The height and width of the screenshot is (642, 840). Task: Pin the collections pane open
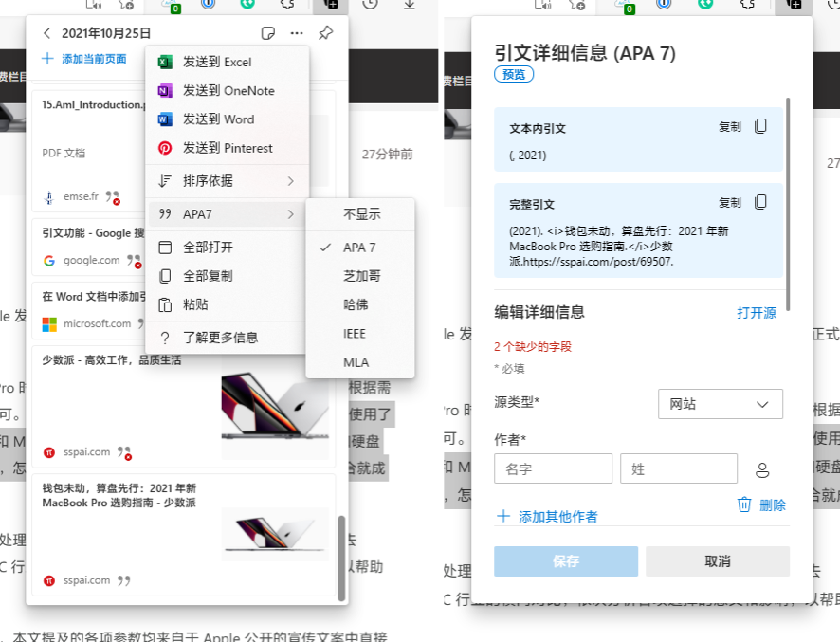pos(326,33)
